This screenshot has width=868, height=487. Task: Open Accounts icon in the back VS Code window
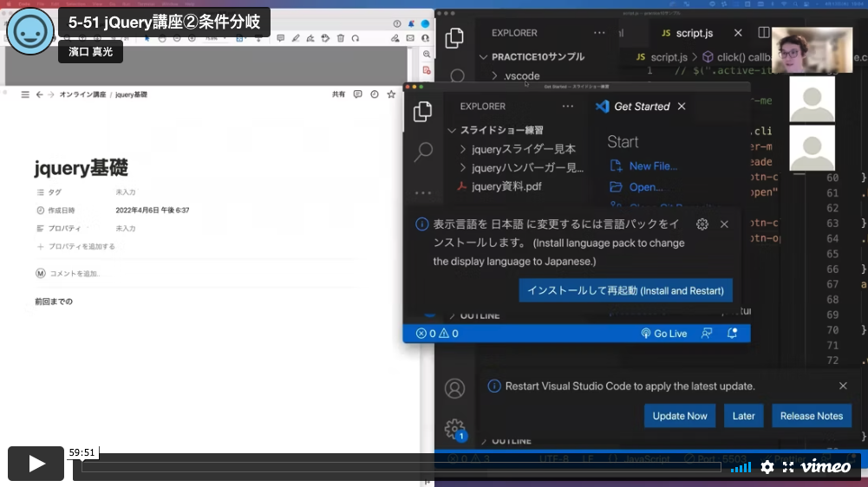pos(454,388)
